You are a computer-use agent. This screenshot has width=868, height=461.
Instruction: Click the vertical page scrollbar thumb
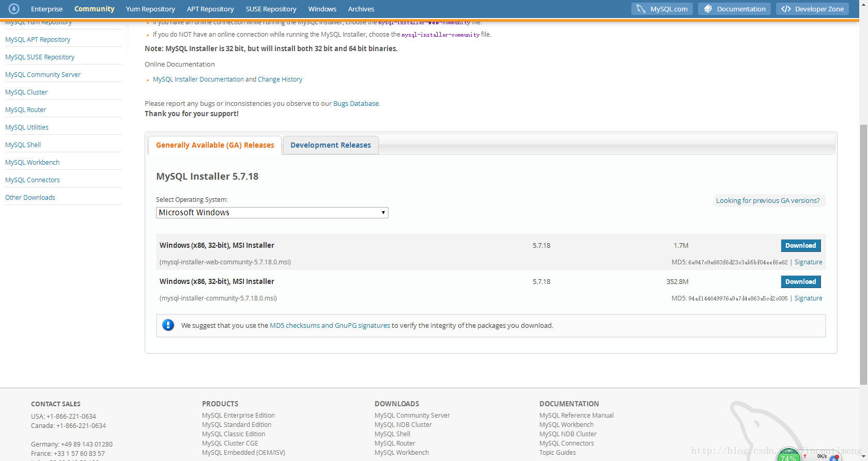click(863, 253)
